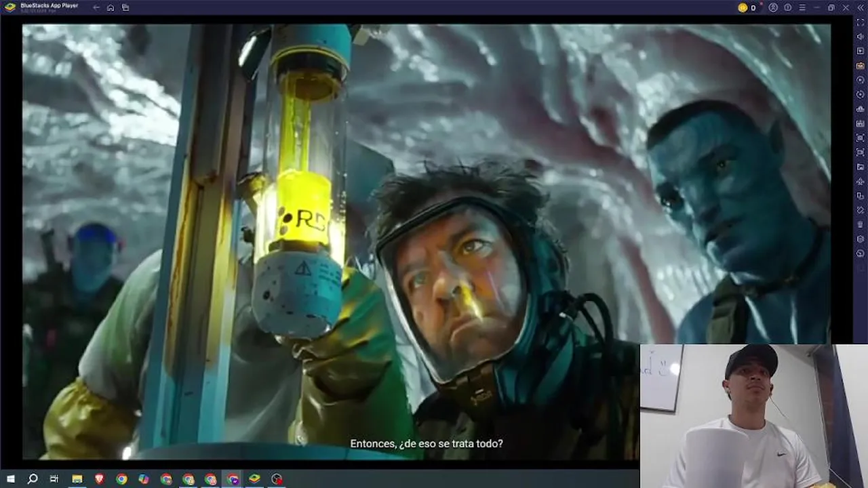This screenshot has width=868, height=488.
Task: Click the diagonal device-shaped icon in sidebar
Action: click(x=861, y=210)
